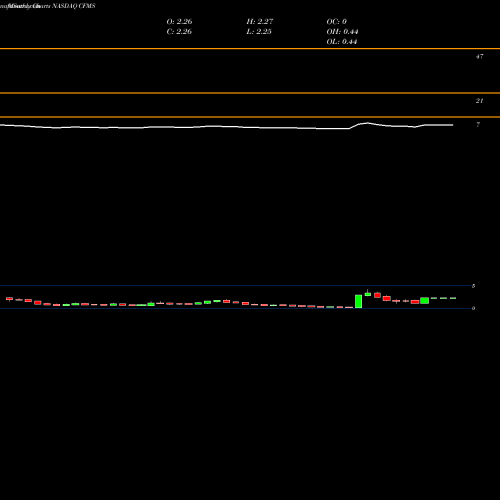Click the 7 price axis label

(478, 125)
